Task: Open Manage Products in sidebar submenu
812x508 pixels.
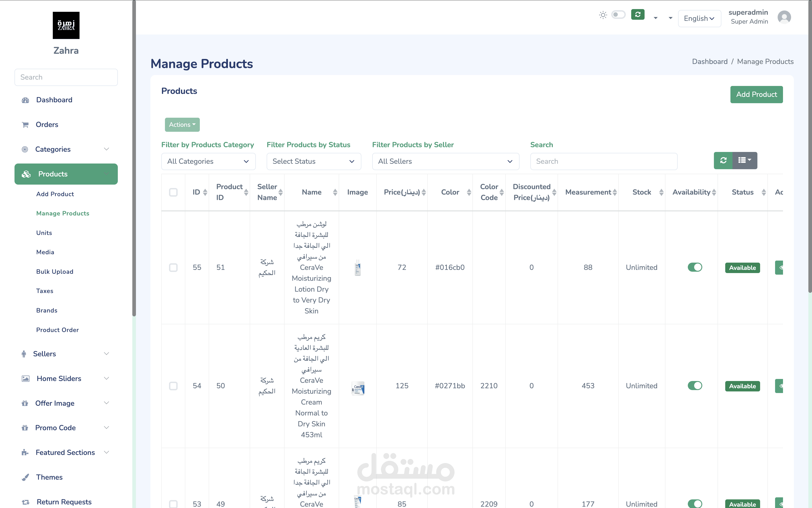Action: 63,213
